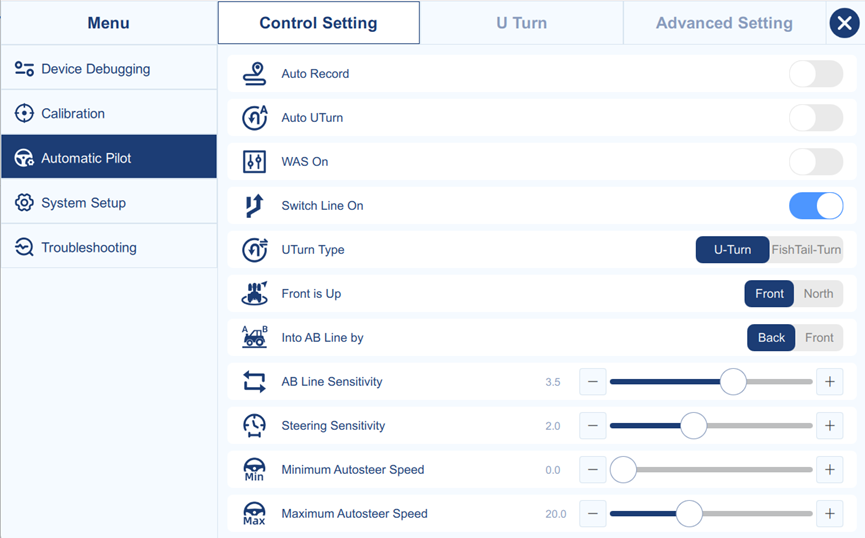Switch to the Advanced Setting tab
The width and height of the screenshot is (865, 538).
click(x=724, y=23)
